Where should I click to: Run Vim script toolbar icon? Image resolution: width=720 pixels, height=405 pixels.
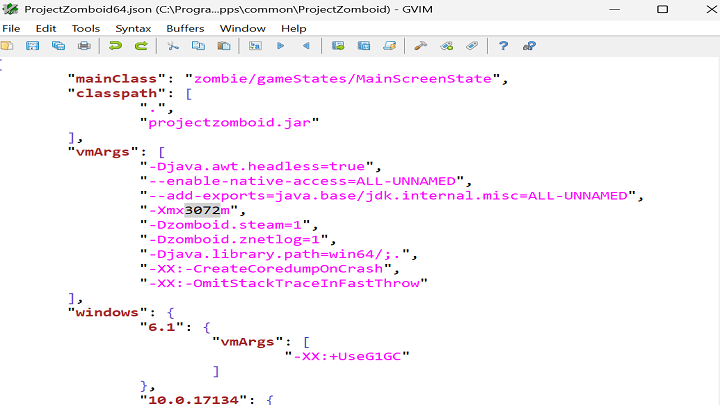(x=390, y=46)
